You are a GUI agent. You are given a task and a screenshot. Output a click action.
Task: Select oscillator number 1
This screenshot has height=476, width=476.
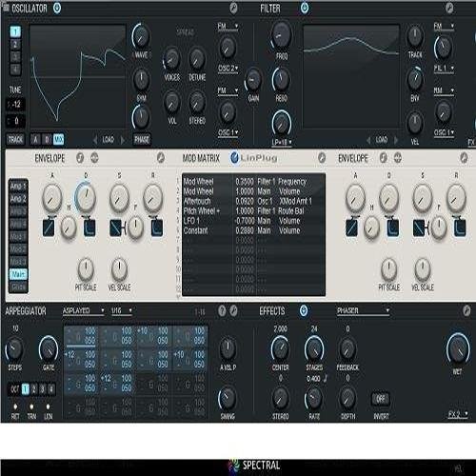click(15, 31)
